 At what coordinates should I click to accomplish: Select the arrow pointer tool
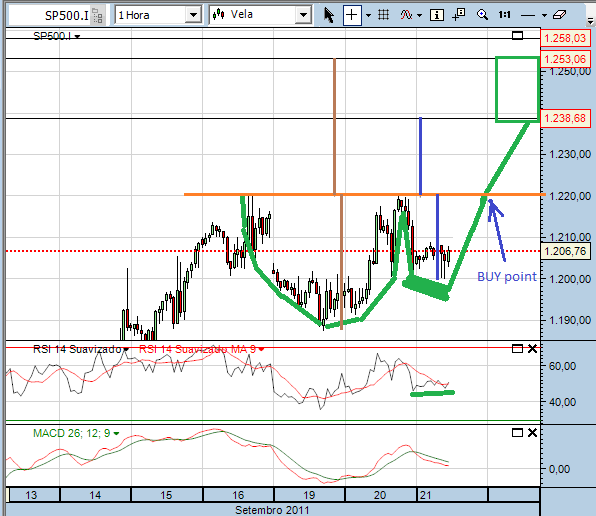coord(329,16)
